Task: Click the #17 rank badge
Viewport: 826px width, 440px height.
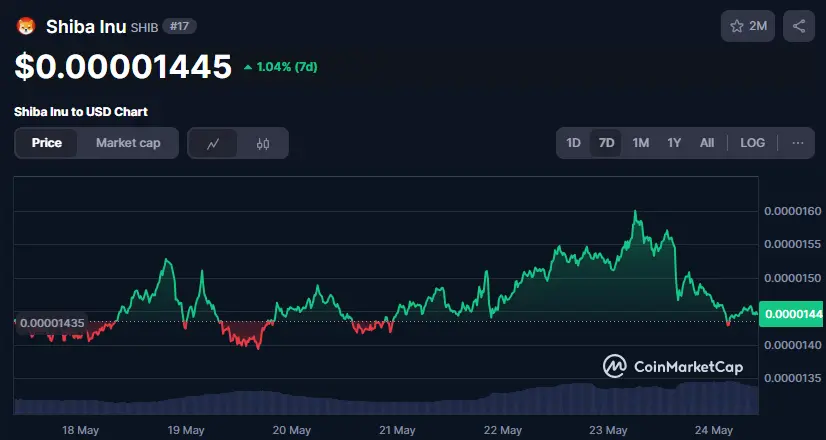Action: [x=179, y=26]
